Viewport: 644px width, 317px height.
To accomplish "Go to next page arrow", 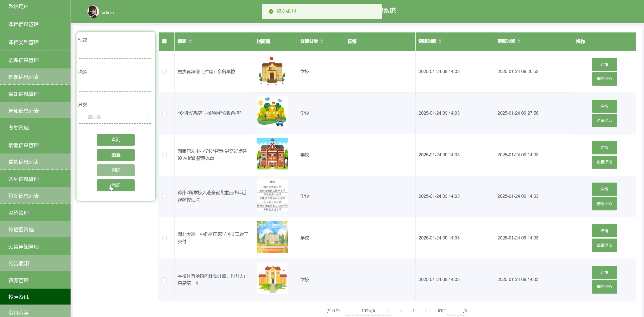I will click(x=425, y=310).
